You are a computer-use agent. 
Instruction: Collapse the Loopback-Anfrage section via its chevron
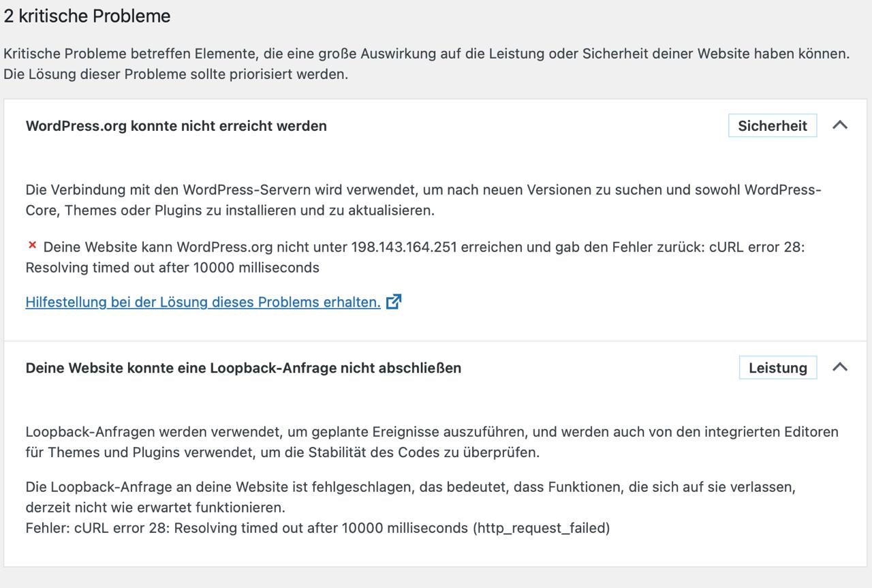point(840,367)
